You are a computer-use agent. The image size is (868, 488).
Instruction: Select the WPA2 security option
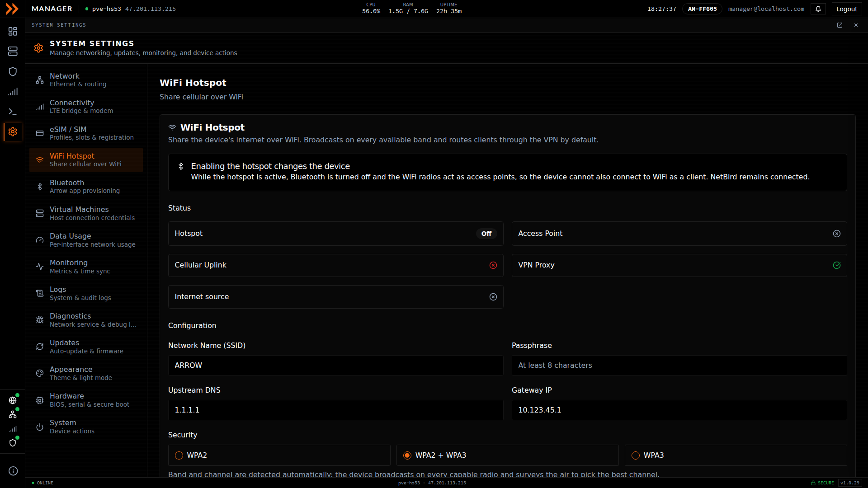[x=279, y=455]
